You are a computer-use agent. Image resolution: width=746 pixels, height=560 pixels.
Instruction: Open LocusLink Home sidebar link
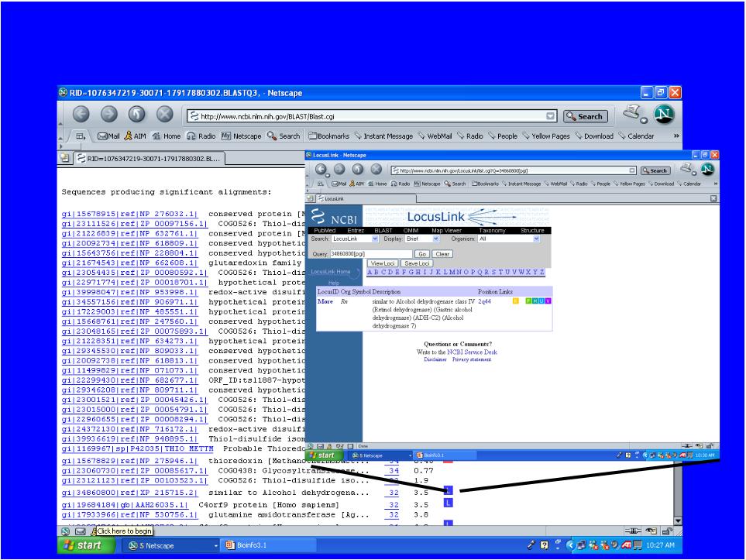[330, 272]
